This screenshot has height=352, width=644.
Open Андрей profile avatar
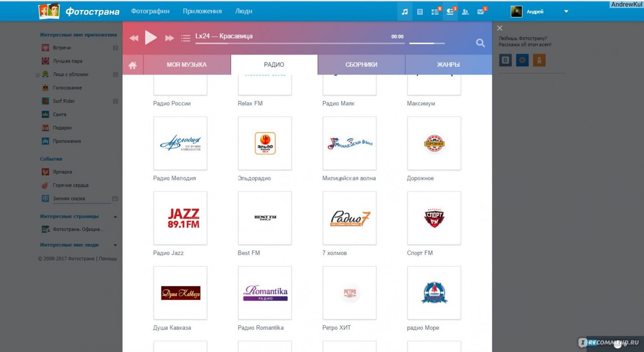(x=517, y=12)
